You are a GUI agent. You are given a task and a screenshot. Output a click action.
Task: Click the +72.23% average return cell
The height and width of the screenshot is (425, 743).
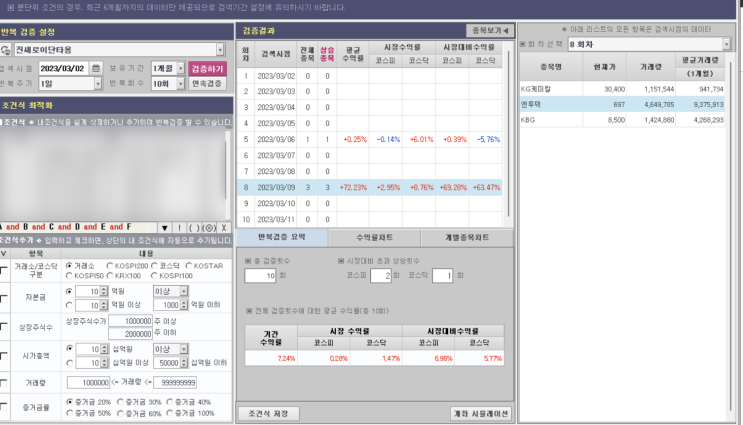[353, 188]
